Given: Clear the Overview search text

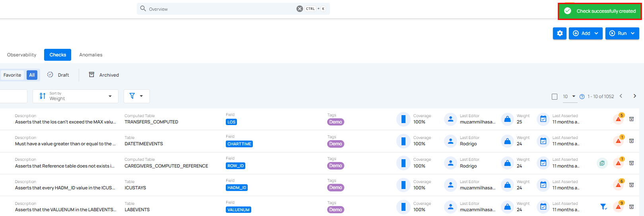Looking at the screenshot, I should point(300,9).
